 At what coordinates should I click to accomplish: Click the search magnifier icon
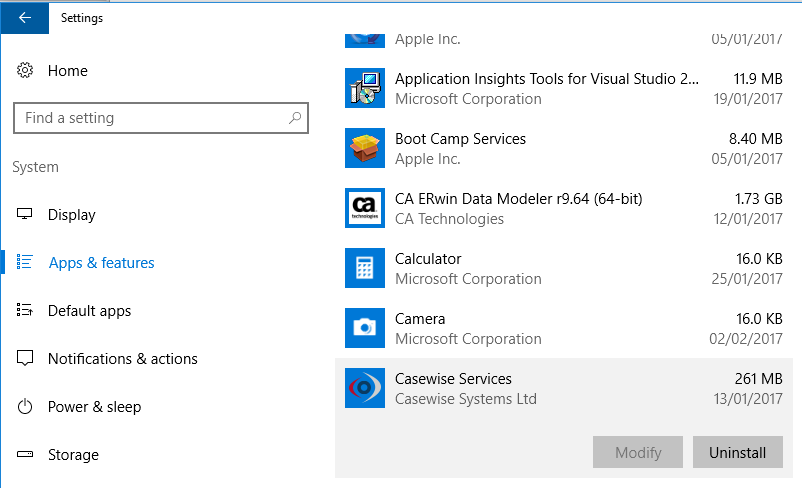(x=295, y=118)
